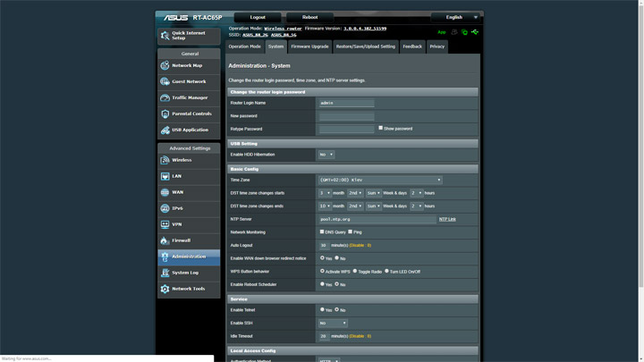Open Wireless advanced settings
Viewport: 644px width, 362px height.
[x=189, y=160]
